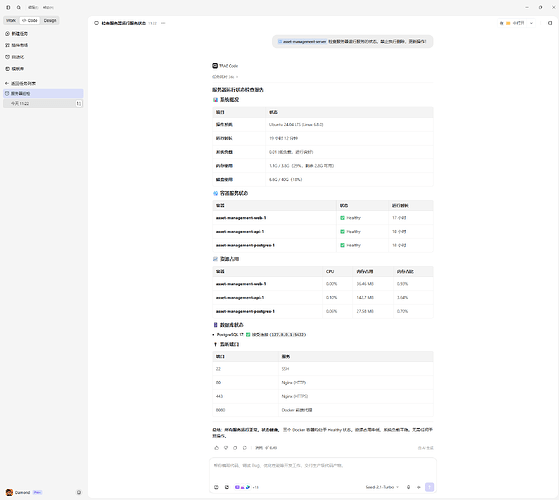
Task: Click the microphone icon in the input box
Action: coord(408,487)
